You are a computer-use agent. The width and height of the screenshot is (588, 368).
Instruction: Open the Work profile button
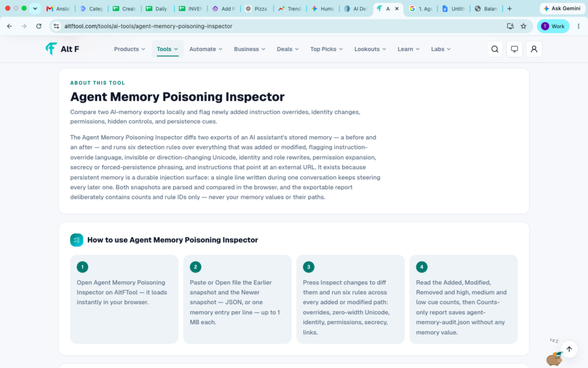point(553,26)
